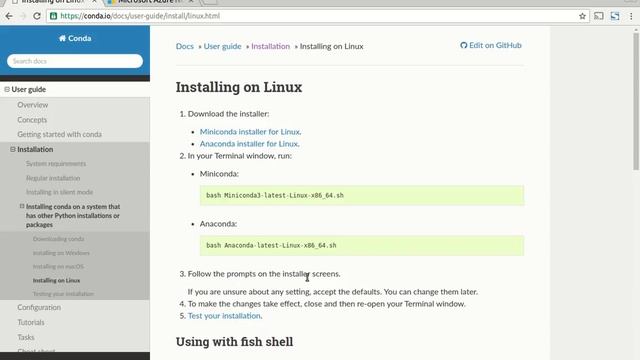Image resolution: width=640 pixels, height=360 pixels.
Task: Click the browser forward arrow
Action: tap(23, 16)
